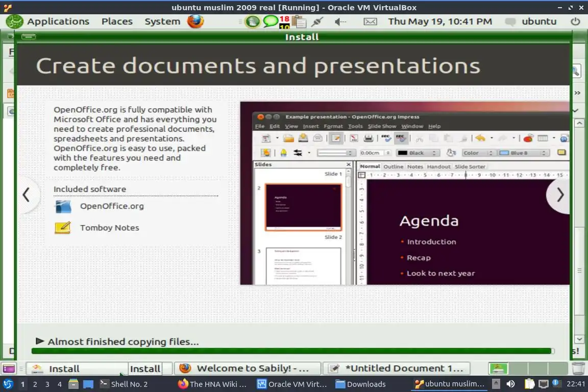Click the Tomboy Notes notepad icon
588x392 pixels.
coord(63,228)
